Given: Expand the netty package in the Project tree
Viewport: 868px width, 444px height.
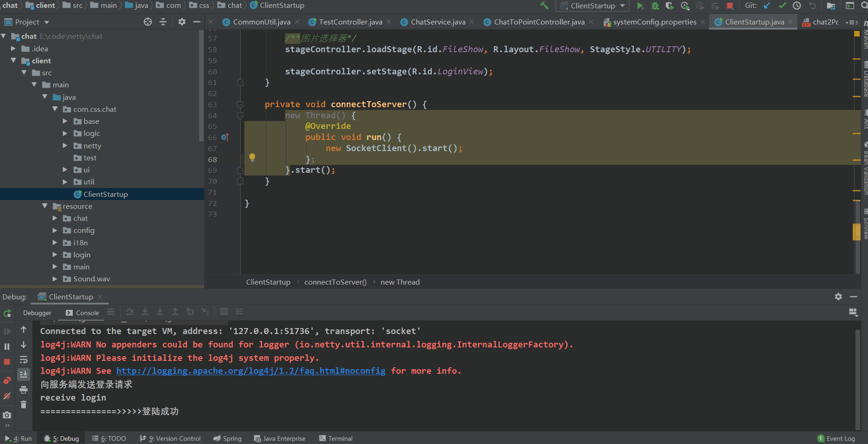Looking at the screenshot, I should (66, 146).
